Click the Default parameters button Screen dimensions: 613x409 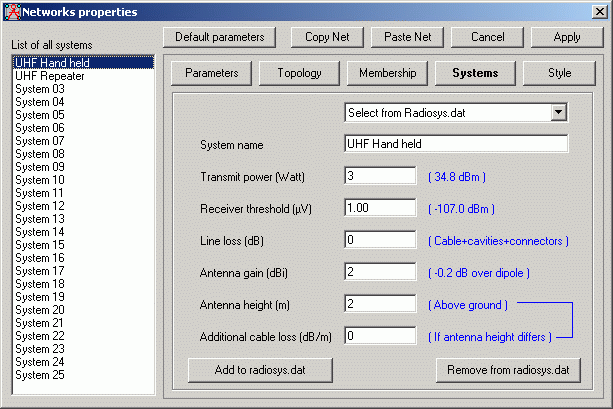[219, 37]
